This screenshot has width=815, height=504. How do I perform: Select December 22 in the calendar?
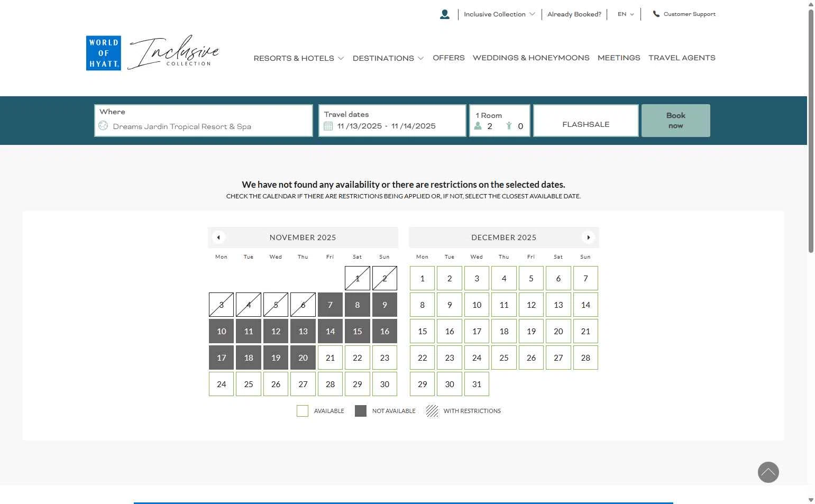422,358
